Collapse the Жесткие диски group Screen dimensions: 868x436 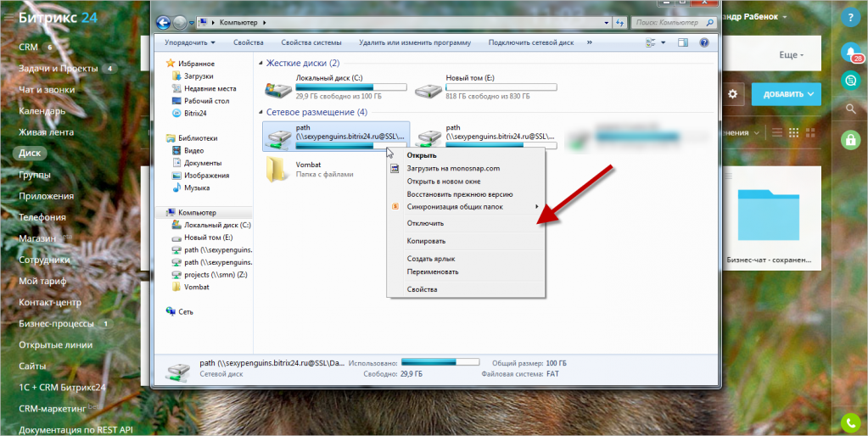click(261, 64)
